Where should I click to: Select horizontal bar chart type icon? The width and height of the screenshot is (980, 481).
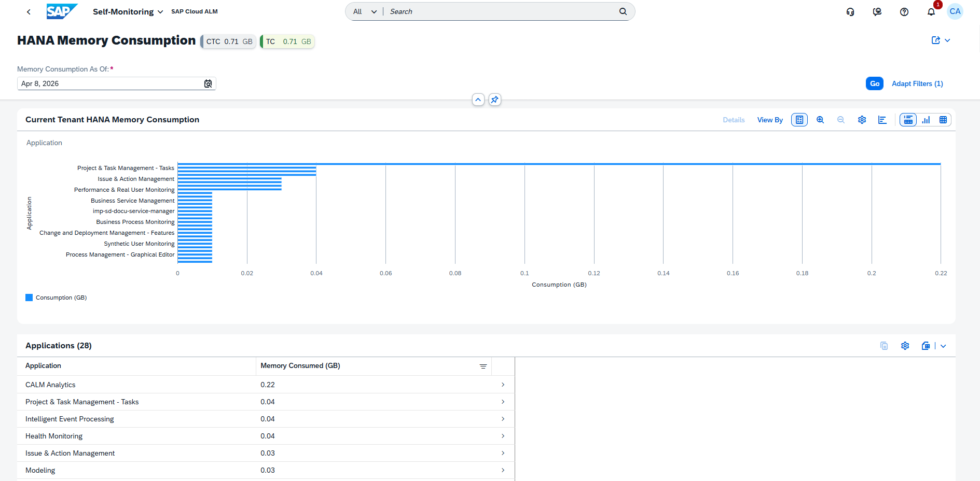point(882,120)
